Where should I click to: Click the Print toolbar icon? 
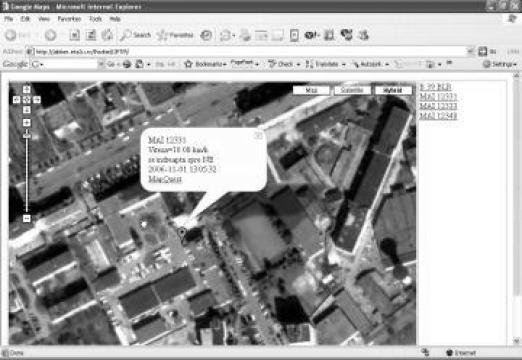click(x=245, y=35)
